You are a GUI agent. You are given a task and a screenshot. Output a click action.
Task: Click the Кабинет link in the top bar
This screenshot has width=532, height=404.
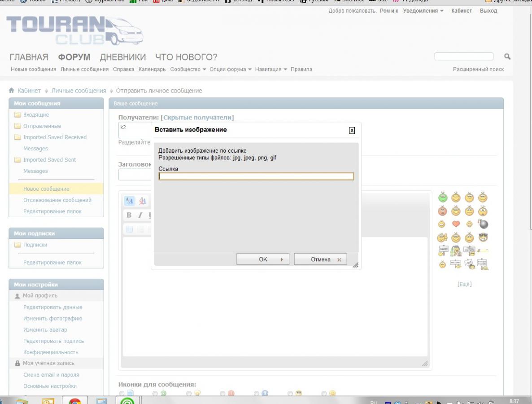pos(462,11)
